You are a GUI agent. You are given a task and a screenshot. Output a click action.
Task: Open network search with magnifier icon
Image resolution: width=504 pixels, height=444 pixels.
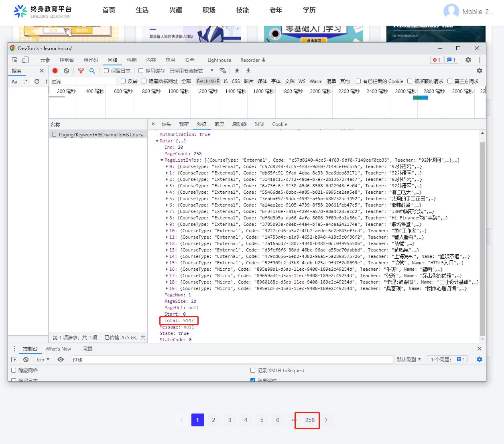coord(92,71)
